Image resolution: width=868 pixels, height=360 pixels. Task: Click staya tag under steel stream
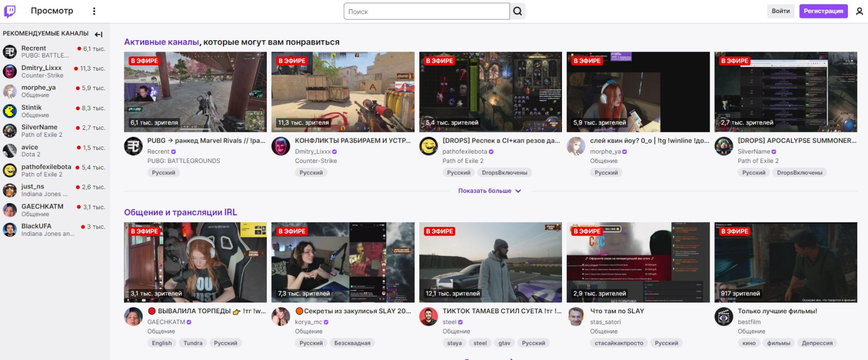tap(455, 343)
